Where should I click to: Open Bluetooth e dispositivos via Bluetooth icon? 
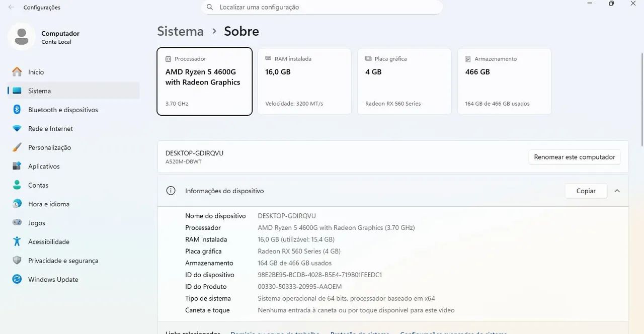point(17,110)
